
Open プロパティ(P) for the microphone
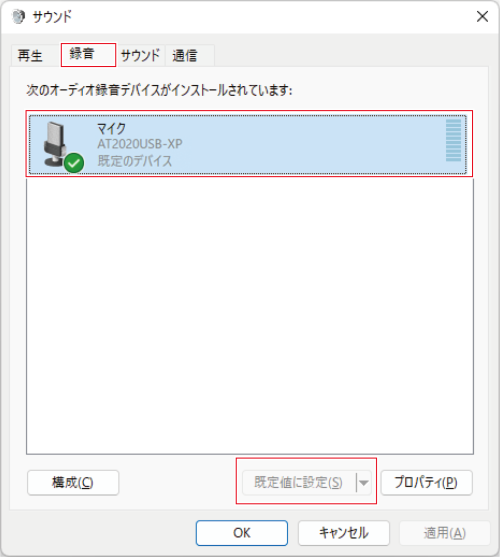pos(426,482)
